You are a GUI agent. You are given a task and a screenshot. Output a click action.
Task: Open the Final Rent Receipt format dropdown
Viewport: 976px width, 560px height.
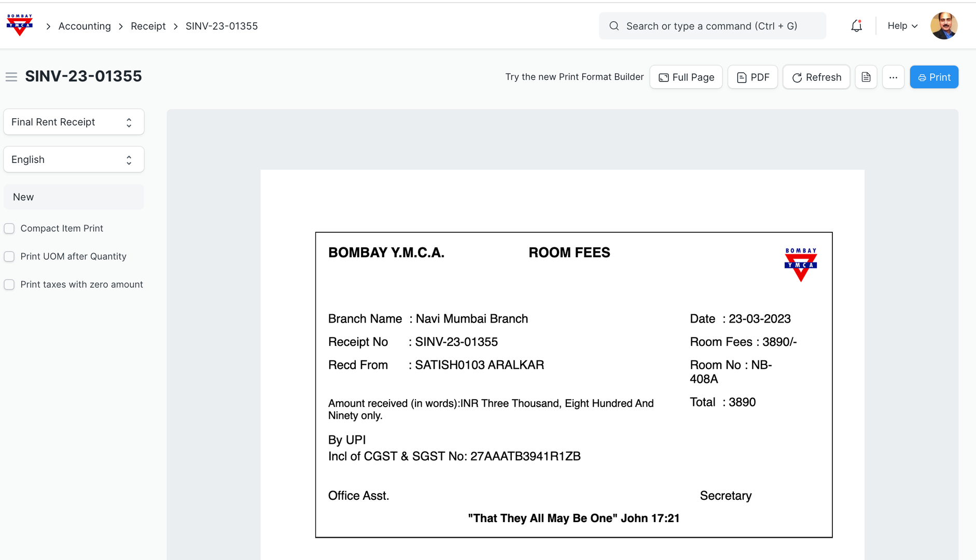click(74, 122)
